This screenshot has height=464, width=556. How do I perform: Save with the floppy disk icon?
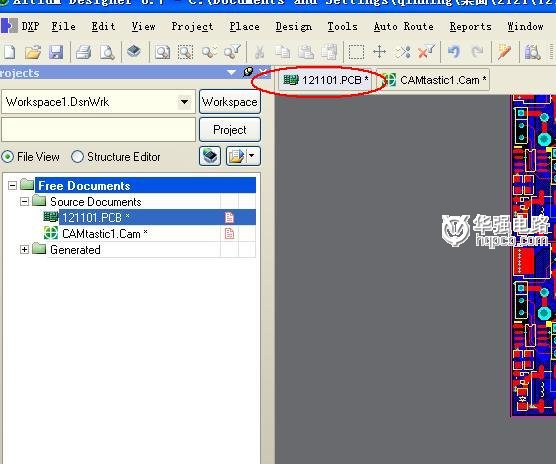tap(56, 52)
